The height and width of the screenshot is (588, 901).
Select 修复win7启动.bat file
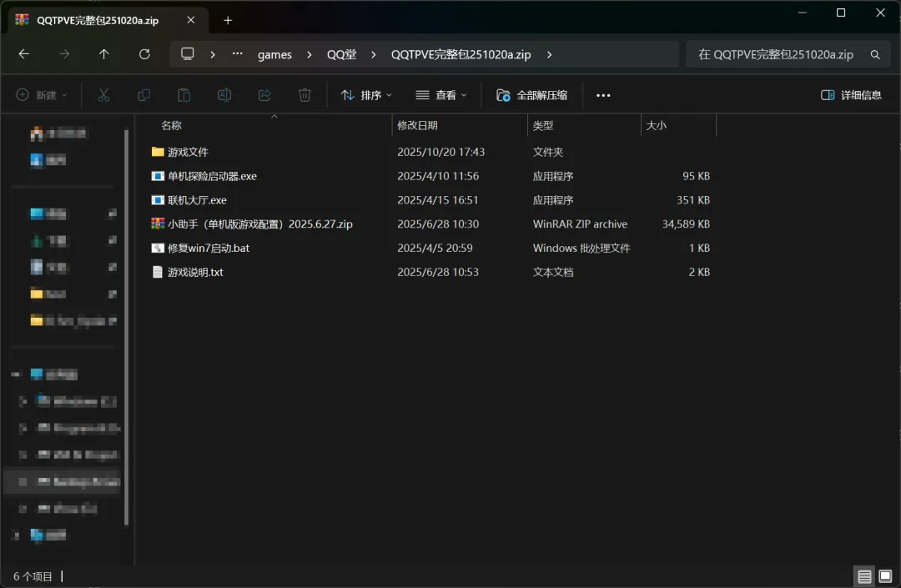209,249
